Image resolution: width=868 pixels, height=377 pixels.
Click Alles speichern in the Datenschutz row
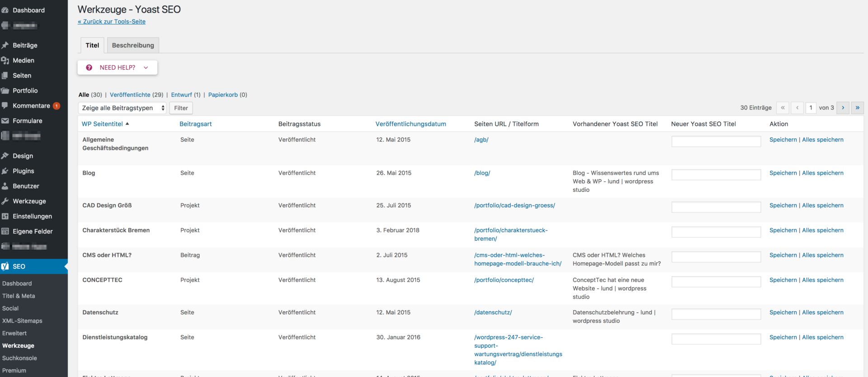coord(823,312)
